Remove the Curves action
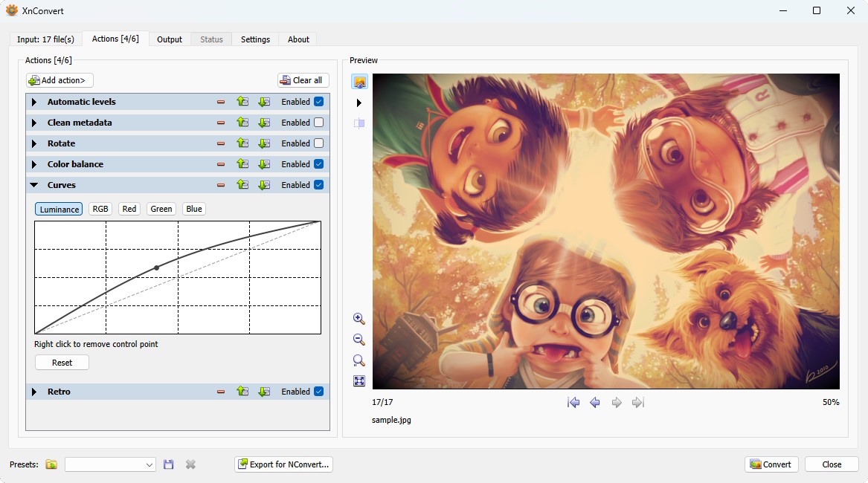Screen dimensions: 868x483 (x=221, y=185)
